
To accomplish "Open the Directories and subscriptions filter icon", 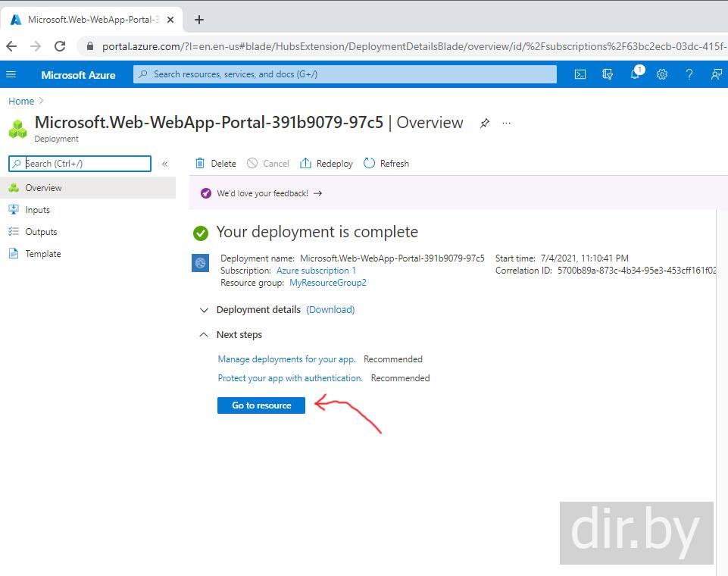I will pyautogui.click(x=607, y=74).
